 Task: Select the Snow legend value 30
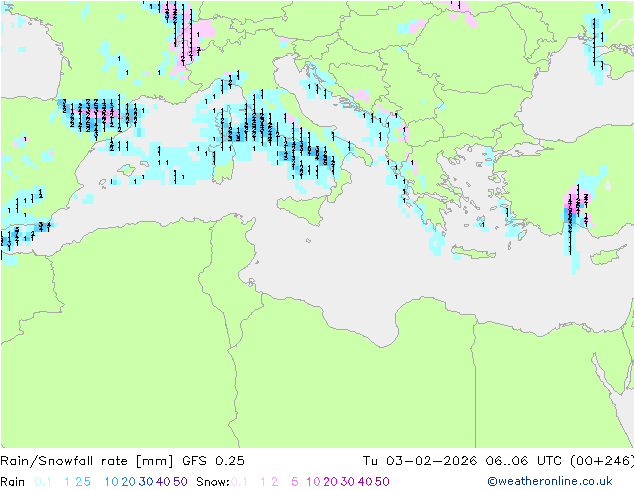pyautogui.click(x=347, y=482)
